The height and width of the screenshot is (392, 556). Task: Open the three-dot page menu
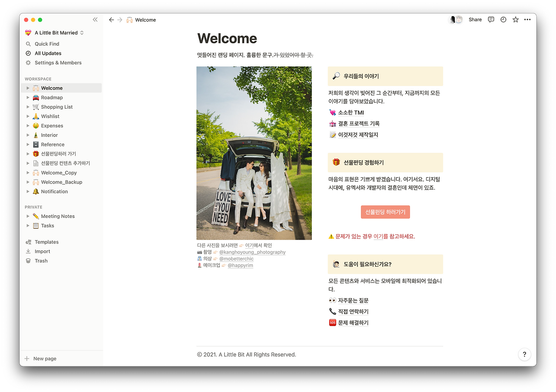pos(527,20)
